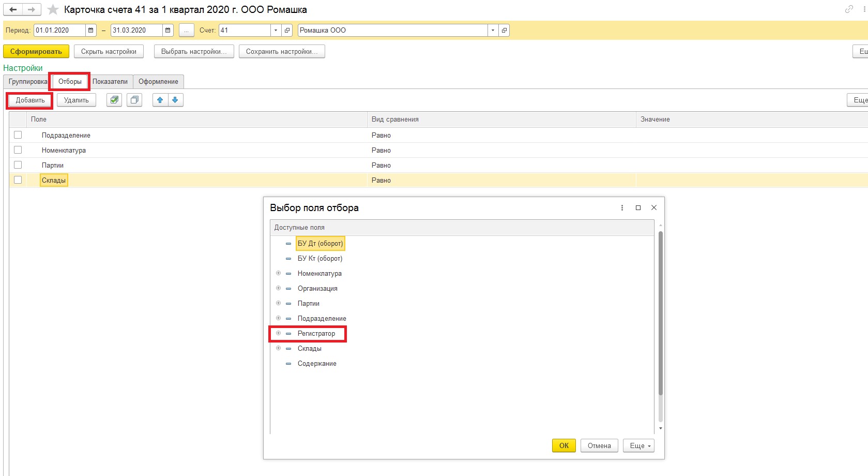Image resolution: width=868 pixels, height=476 pixels.
Task: Click the Удалить filter button
Action: click(x=77, y=100)
